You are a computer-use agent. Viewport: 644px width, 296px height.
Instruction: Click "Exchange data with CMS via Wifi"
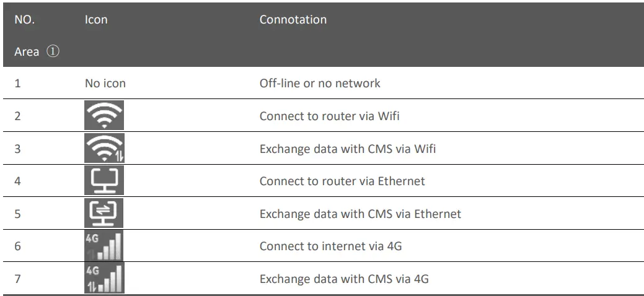click(x=347, y=149)
